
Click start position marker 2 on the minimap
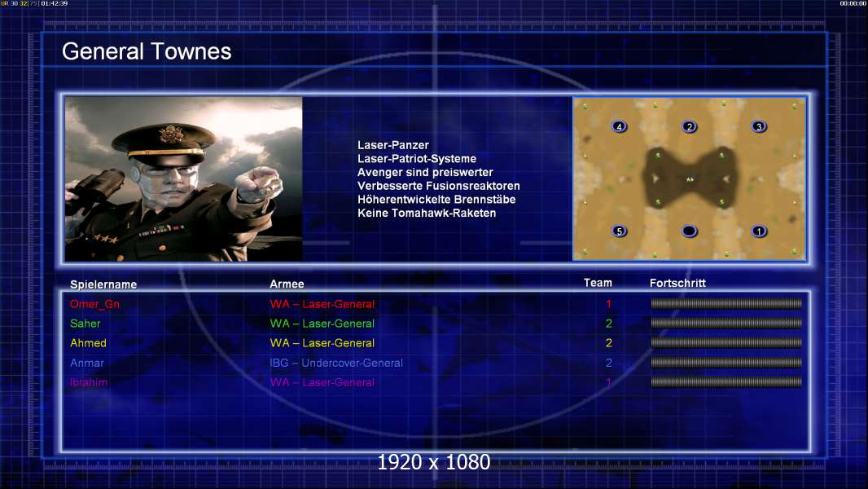click(x=689, y=126)
